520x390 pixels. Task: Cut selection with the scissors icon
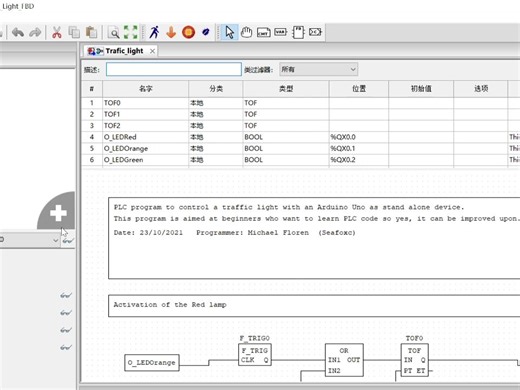57,32
